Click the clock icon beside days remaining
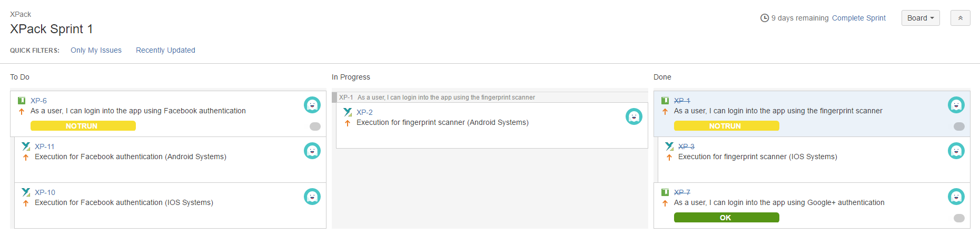 (x=765, y=18)
